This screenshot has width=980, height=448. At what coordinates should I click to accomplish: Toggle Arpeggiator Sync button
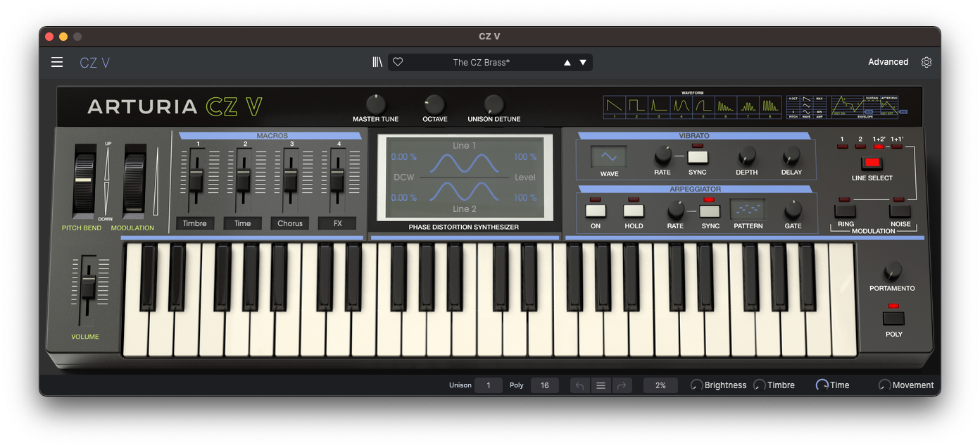click(710, 211)
